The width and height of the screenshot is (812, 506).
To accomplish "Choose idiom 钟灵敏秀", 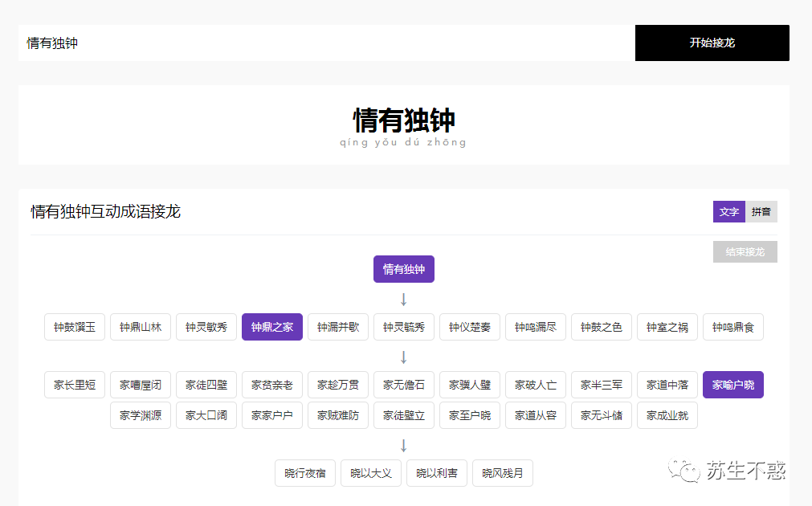I will click(206, 327).
